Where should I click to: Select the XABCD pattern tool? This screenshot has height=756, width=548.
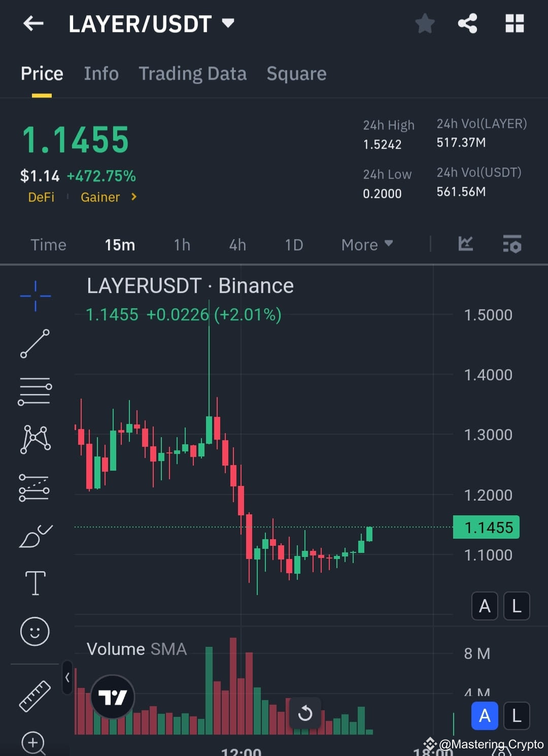(35, 440)
